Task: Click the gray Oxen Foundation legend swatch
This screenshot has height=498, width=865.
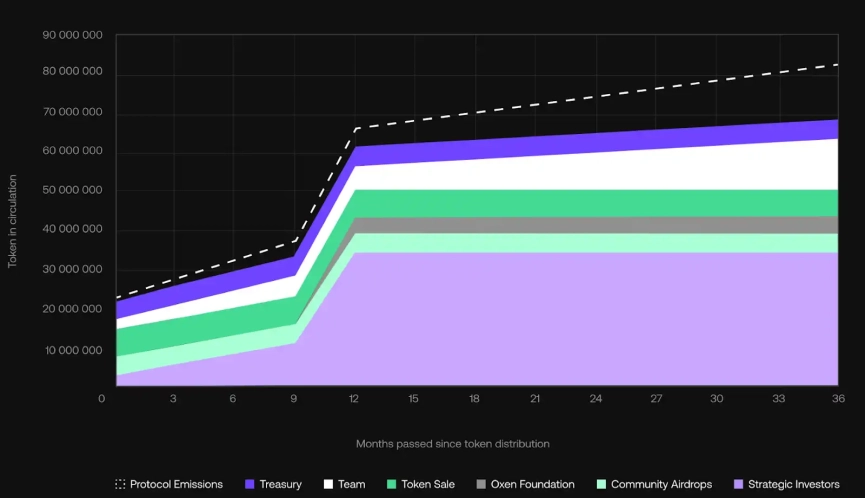Action: click(481, 484)
